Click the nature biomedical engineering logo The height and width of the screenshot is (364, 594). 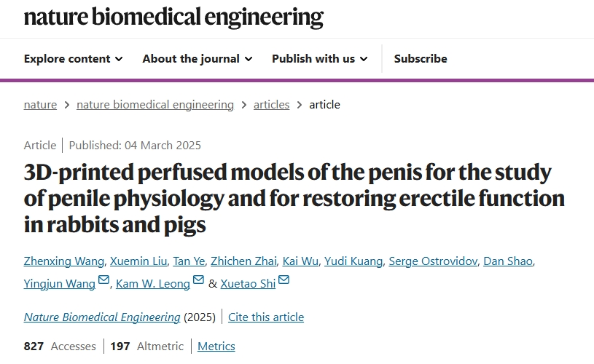(x=173, y=16)
